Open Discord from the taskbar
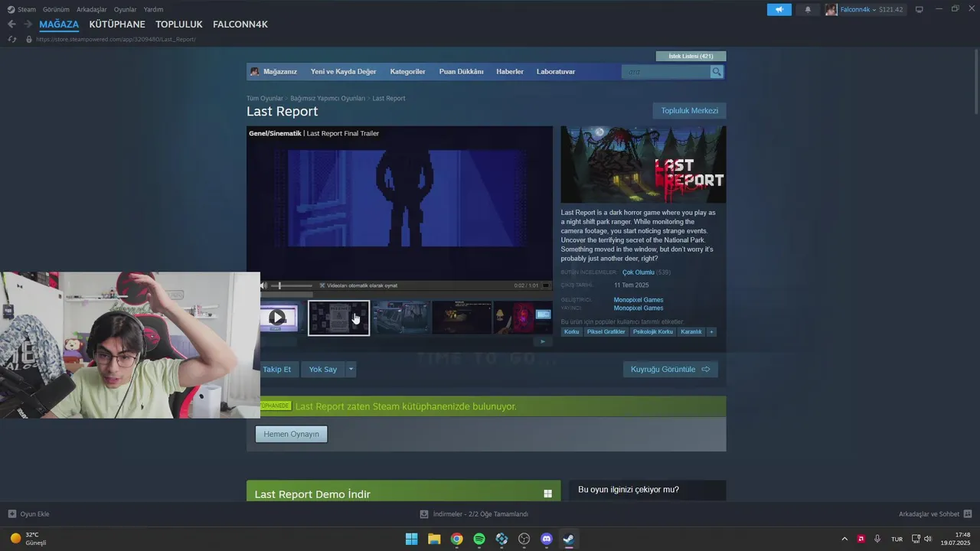Viewport: 980px width, 551px height. (547, 539)
